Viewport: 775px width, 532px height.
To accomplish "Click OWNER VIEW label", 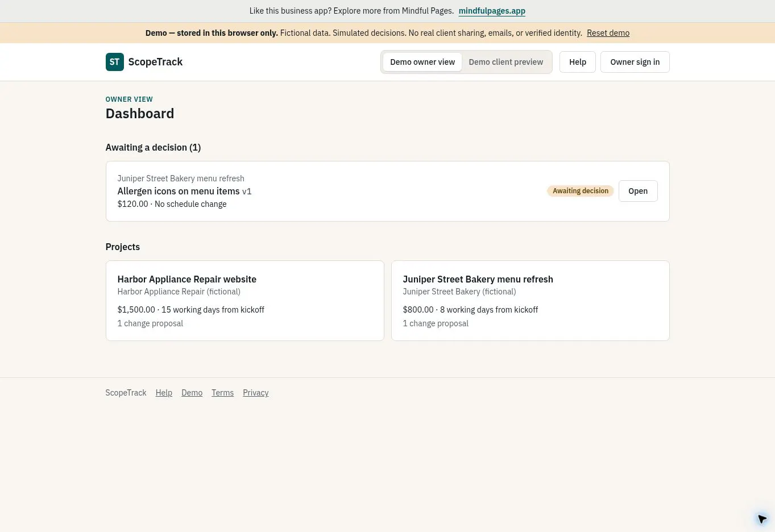I will tap(129, 99).
